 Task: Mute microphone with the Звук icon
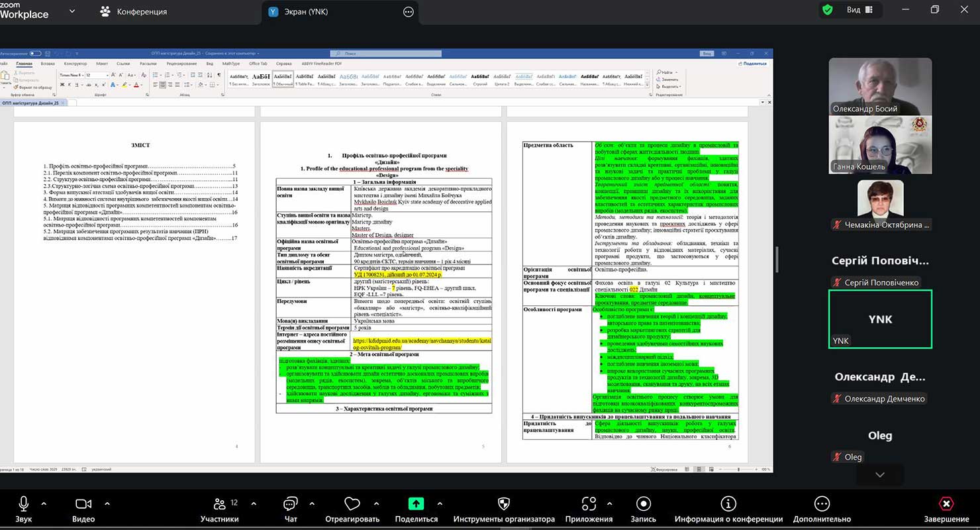[x=23, y=504]
